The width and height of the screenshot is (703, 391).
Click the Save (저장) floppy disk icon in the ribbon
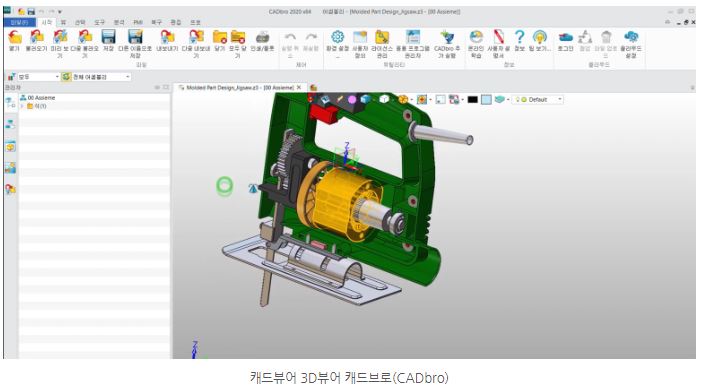coord(108,37)
